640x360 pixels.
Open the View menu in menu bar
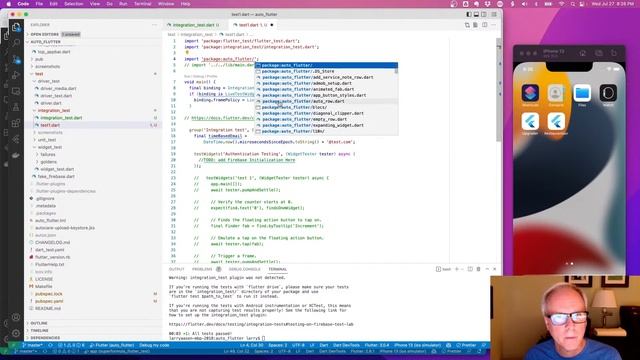coord(95,4)
